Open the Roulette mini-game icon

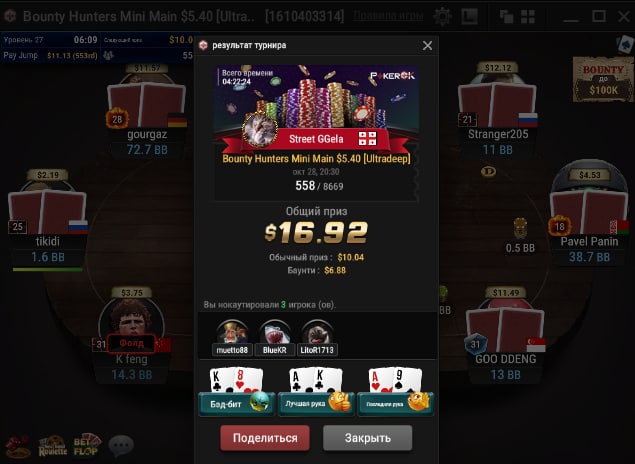53,446
